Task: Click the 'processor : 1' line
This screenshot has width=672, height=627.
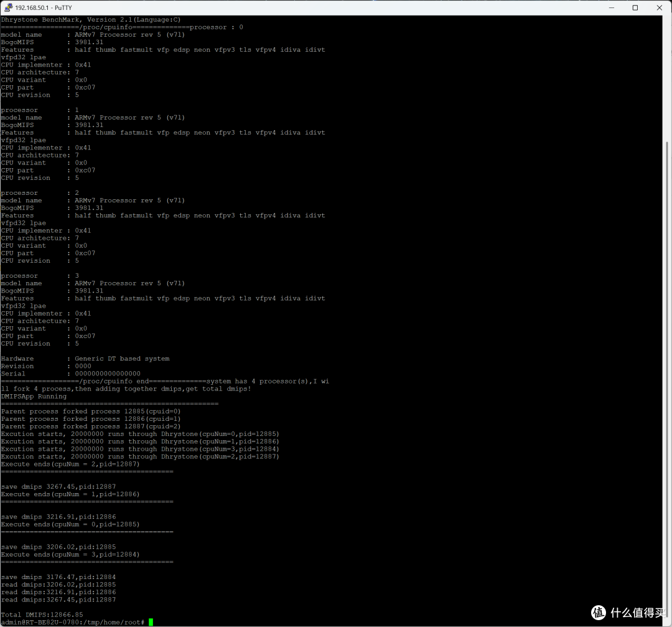Action: [40, 110]
